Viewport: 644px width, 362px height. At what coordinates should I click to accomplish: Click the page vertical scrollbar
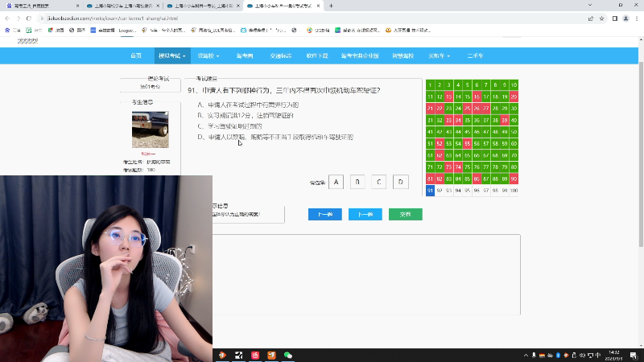(x=641, y=154)
